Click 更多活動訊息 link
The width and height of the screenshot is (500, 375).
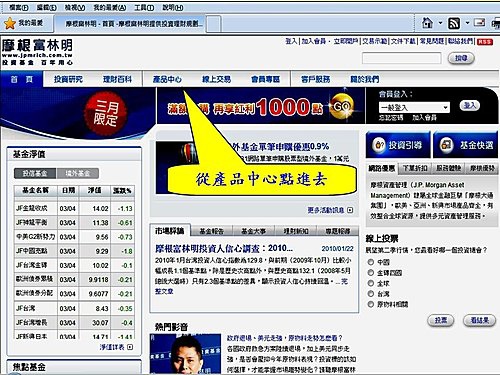326,210
